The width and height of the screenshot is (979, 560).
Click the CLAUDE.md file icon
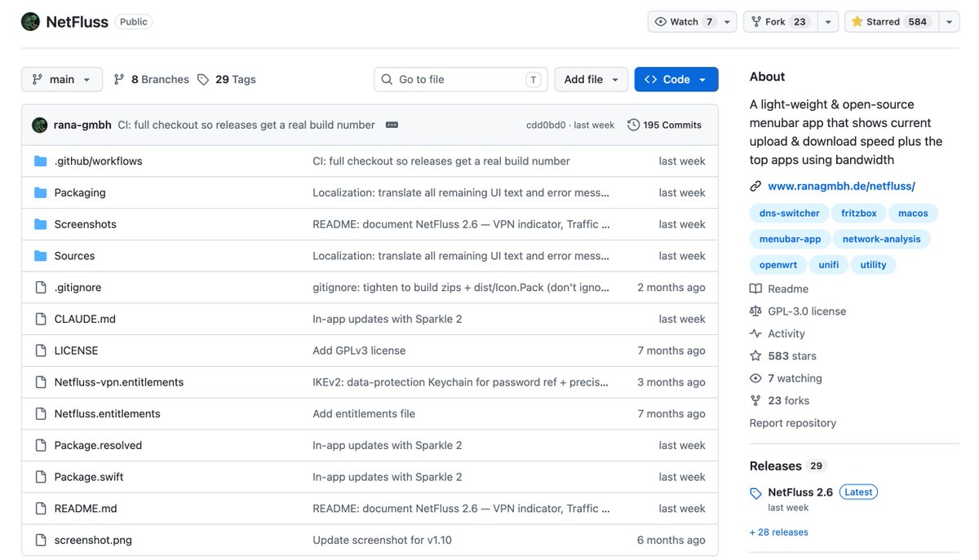tap(41, 320)
